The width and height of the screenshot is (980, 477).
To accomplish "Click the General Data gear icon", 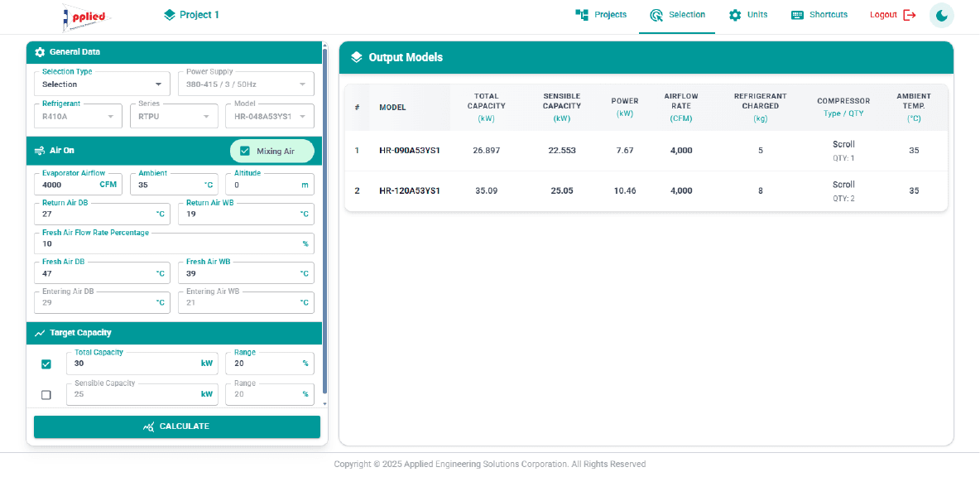I will point(40,52).
